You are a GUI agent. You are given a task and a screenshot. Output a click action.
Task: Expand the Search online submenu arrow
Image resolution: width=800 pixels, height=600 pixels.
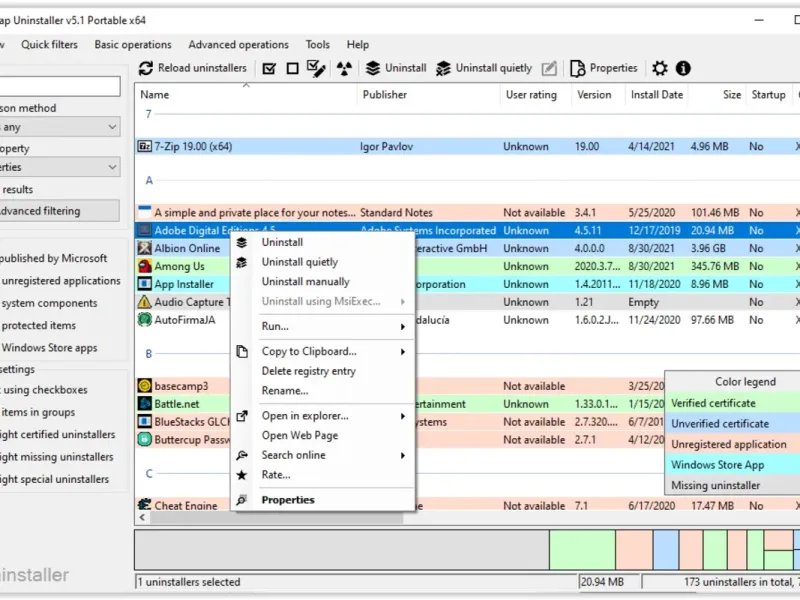pos(403,456)
